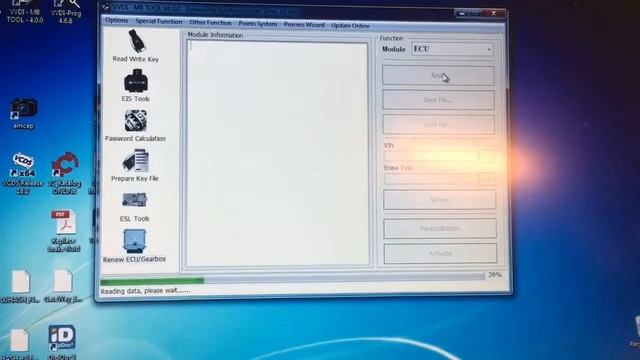The width and height of the screenshot is (640, 360).
Task: Select the file icon left of GateWay
Action: tap(20, 286)
